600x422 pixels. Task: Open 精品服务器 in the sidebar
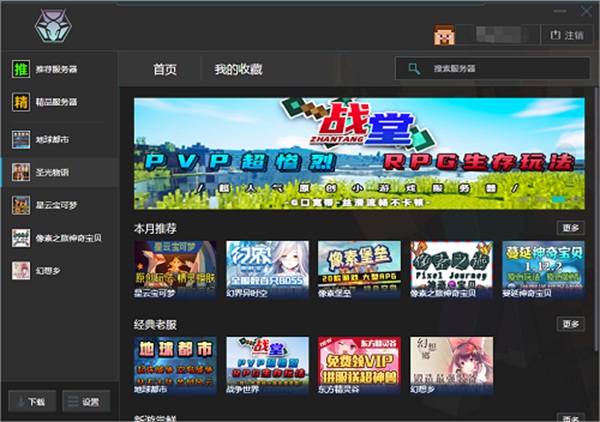(x=57, y=102)
